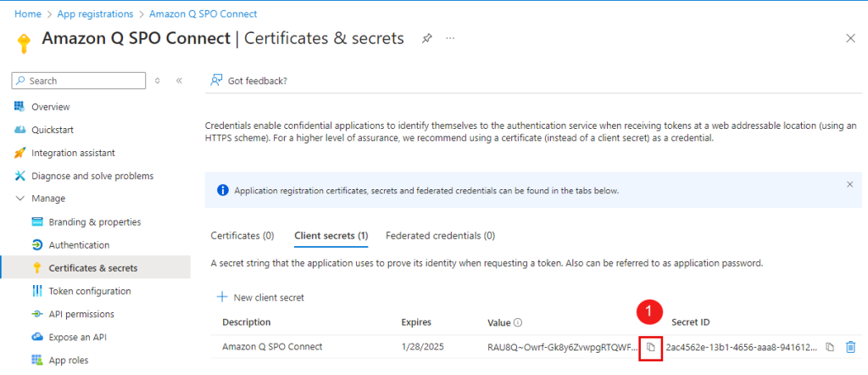Viewport: 868px width, 375px height.
Task: Click the key icon beside page title
Action: click(23, 42)
